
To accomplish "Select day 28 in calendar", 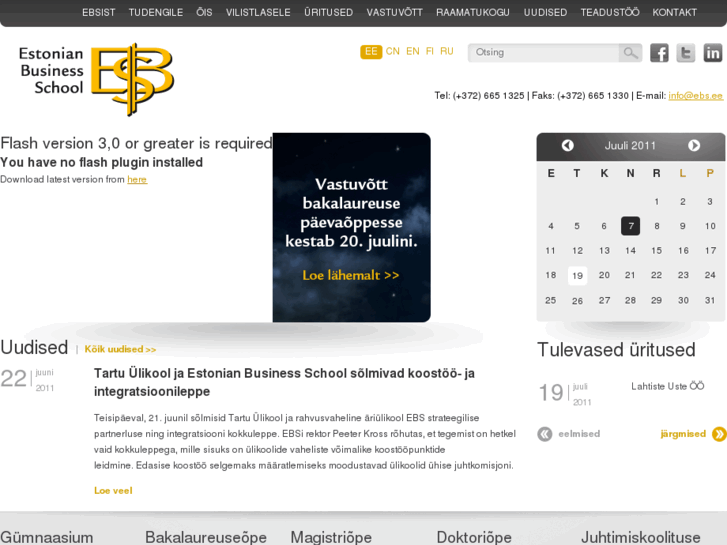I will click(631, 301).
